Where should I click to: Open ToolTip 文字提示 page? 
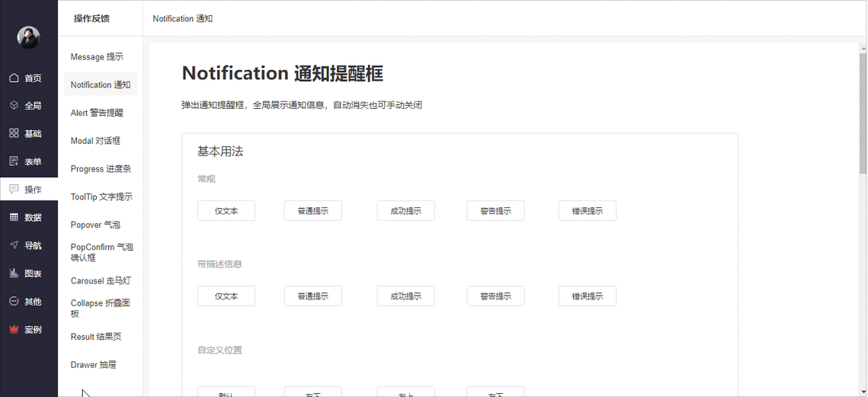pos(100,197)
